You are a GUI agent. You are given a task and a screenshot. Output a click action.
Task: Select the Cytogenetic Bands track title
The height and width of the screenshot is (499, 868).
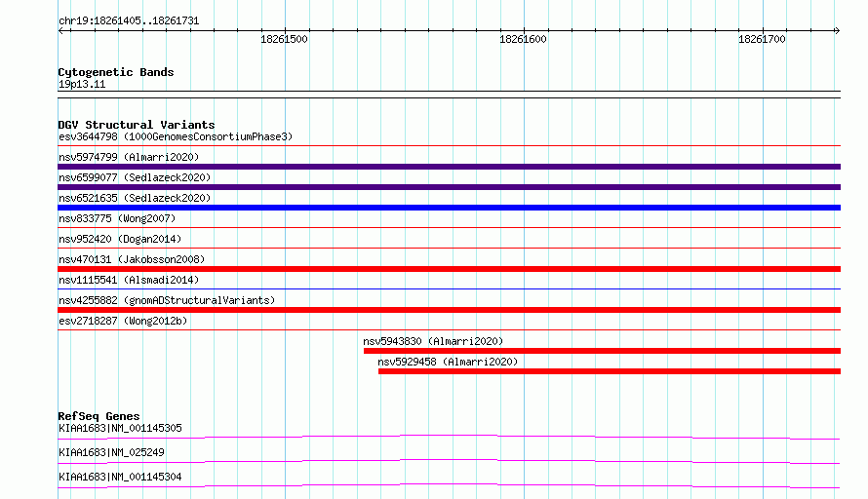click(116, 72)
